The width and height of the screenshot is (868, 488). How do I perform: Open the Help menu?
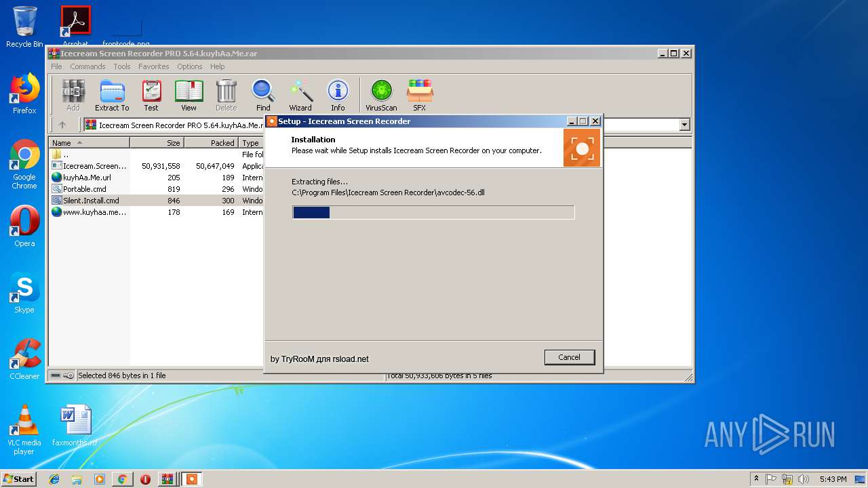217,66
